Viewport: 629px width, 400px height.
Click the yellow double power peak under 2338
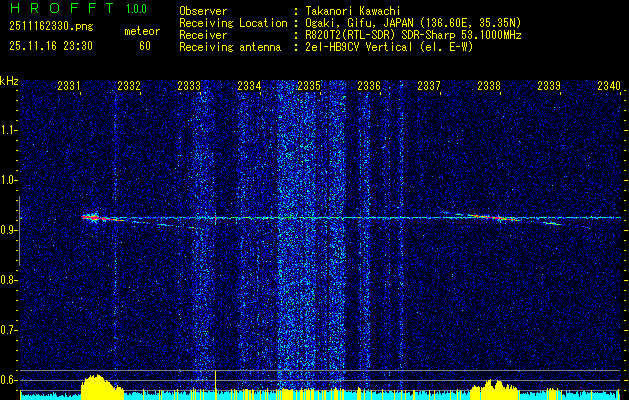tap(494, 388)
